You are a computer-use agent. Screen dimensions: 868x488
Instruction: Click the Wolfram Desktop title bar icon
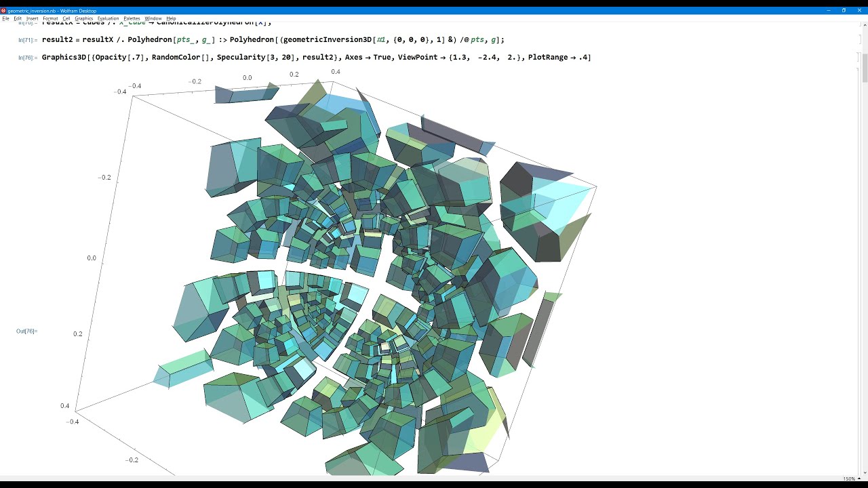pos(3,11)
